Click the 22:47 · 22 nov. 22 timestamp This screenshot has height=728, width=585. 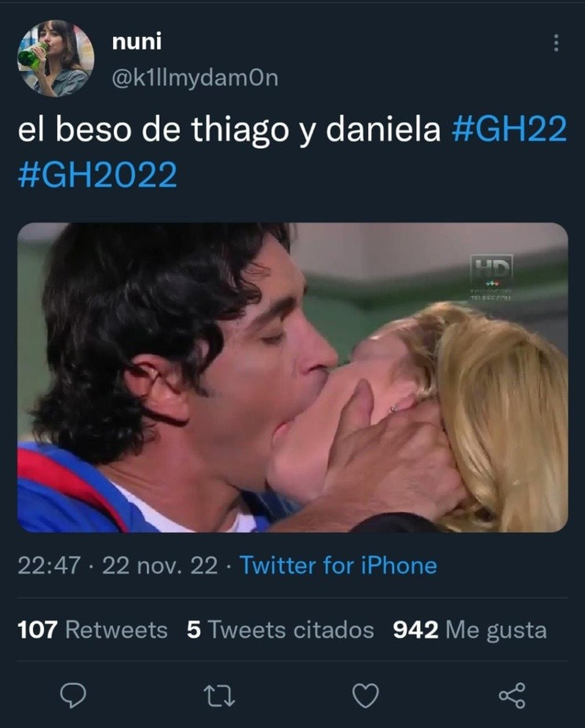point(117,566)
